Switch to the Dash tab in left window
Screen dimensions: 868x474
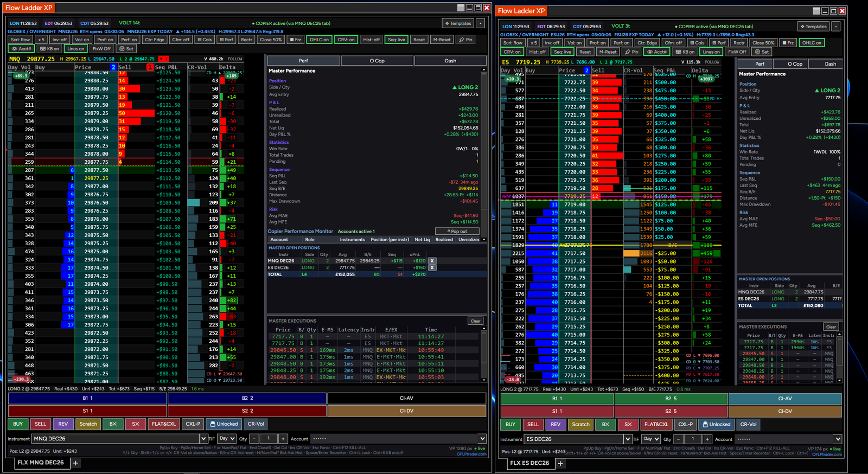pos(450,61)
